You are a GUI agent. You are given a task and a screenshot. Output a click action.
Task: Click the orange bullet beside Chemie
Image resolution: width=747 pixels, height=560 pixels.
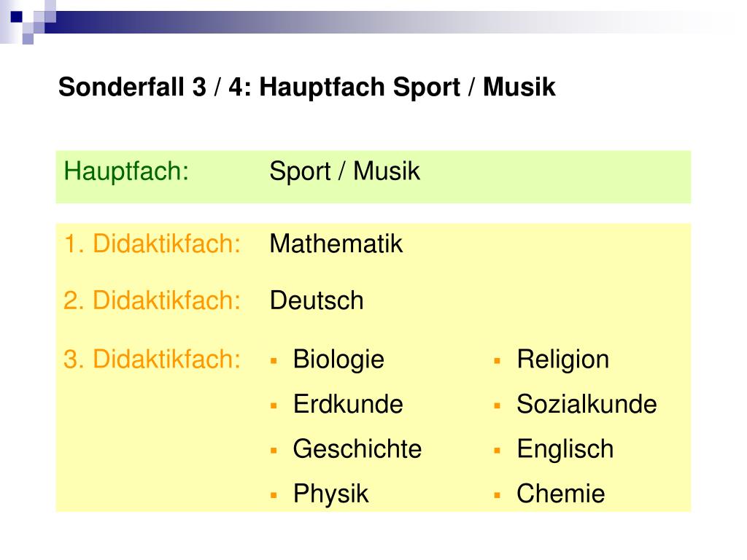[x=498, y=495]
